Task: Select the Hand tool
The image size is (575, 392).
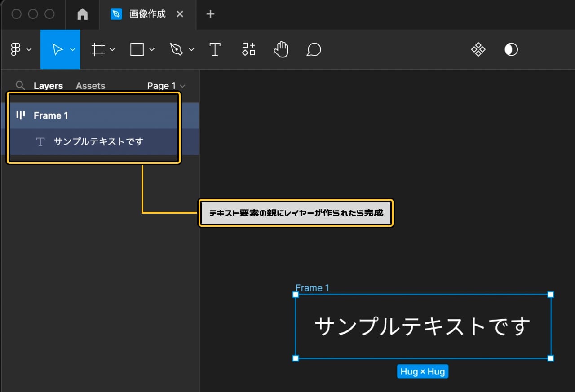Action: click(281, 49)
